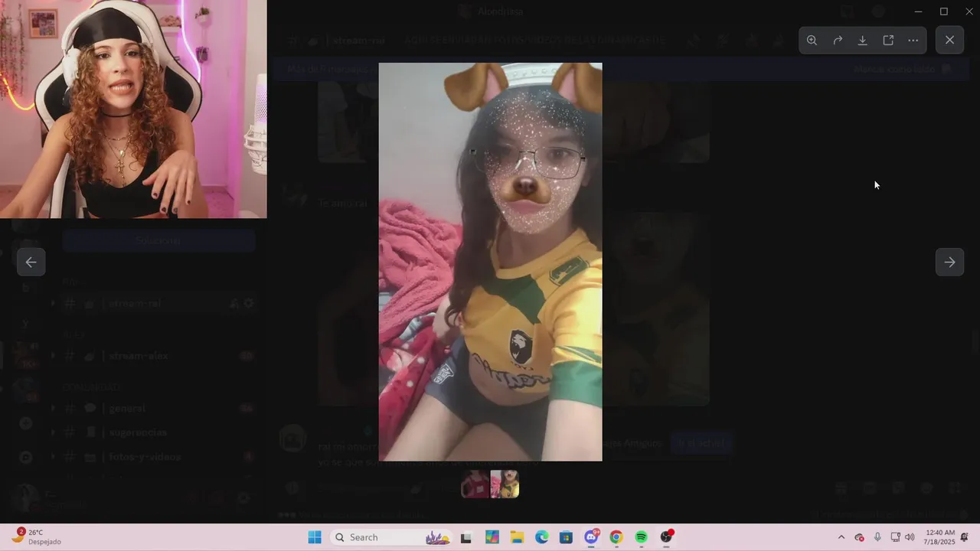Viewport: 980px width, 551px height.
Task: Open volume control speaker icon
Action: [x=910, y=537]
